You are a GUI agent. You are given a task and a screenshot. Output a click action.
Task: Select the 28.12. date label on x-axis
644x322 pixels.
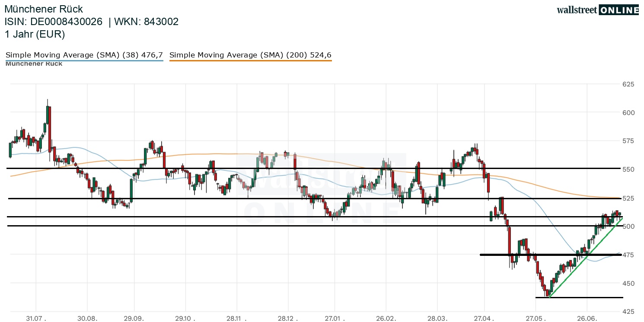[287, 318]
